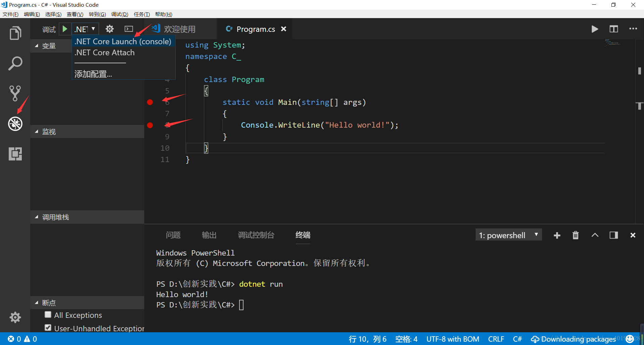The height and width of the screenshot is (345, 644).
Task: Toggle the breakpoint on line 8
Action: (150, 125)
